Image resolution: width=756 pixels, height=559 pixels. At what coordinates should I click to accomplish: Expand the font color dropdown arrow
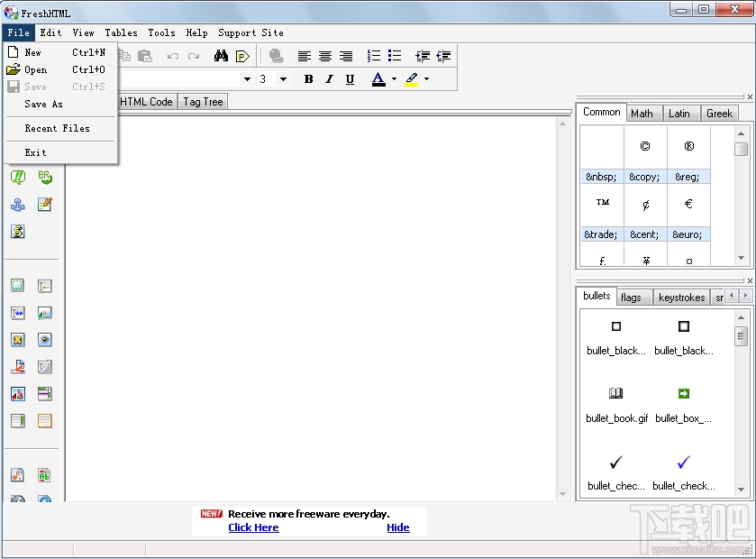tap(394, 79)
